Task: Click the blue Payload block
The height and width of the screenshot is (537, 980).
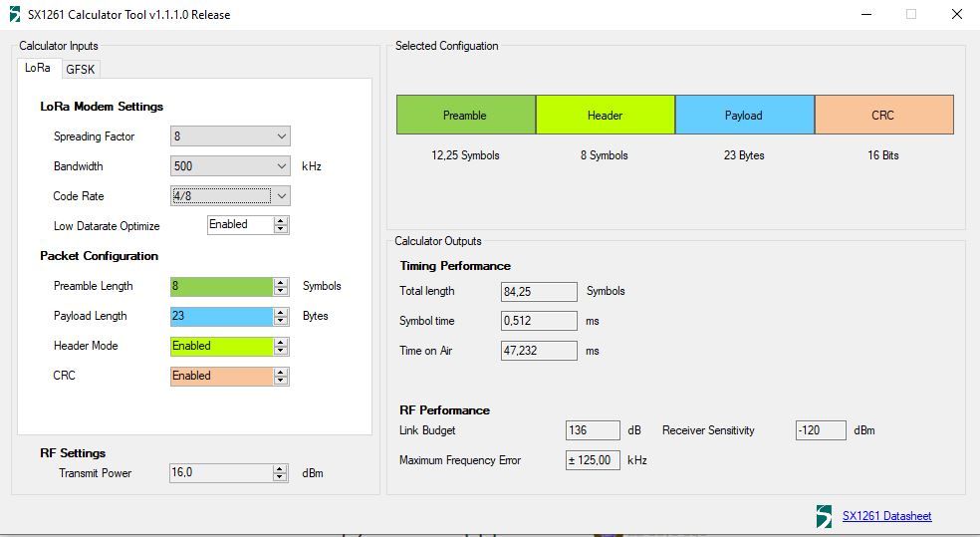Action: tap(744, 115)
